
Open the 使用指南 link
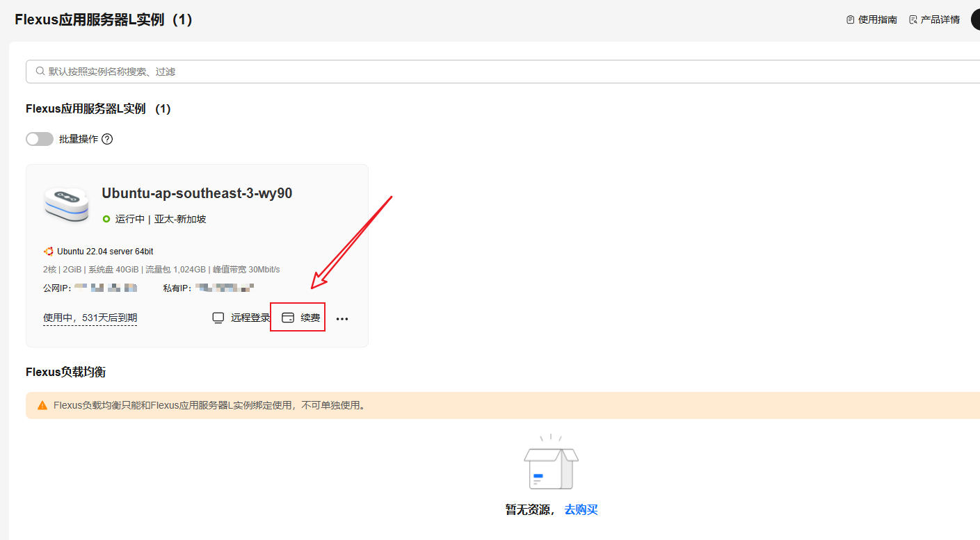pyautogui.click(x=878, y=19)
